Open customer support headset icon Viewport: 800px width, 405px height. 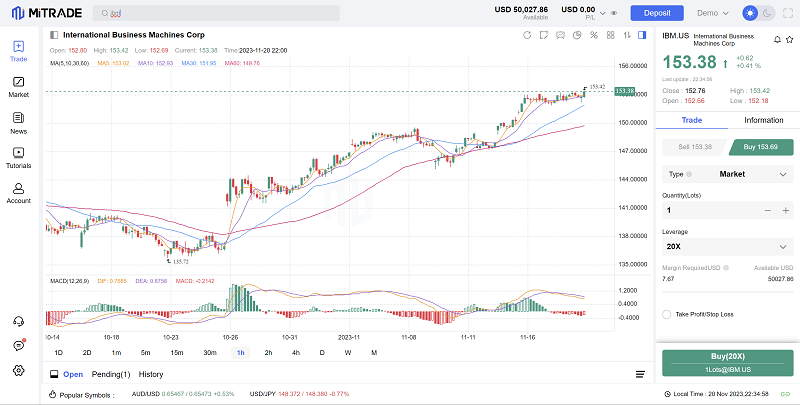pos(18,321)
